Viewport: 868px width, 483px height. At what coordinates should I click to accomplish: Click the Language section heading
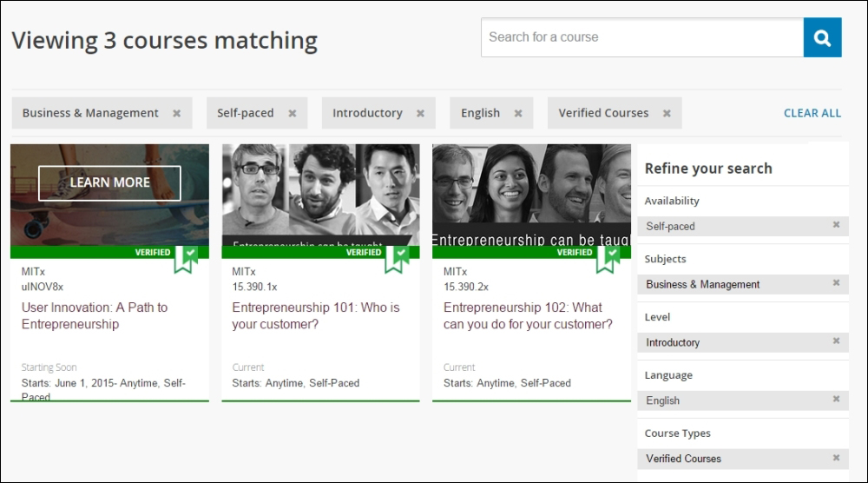tap(668, 375)
